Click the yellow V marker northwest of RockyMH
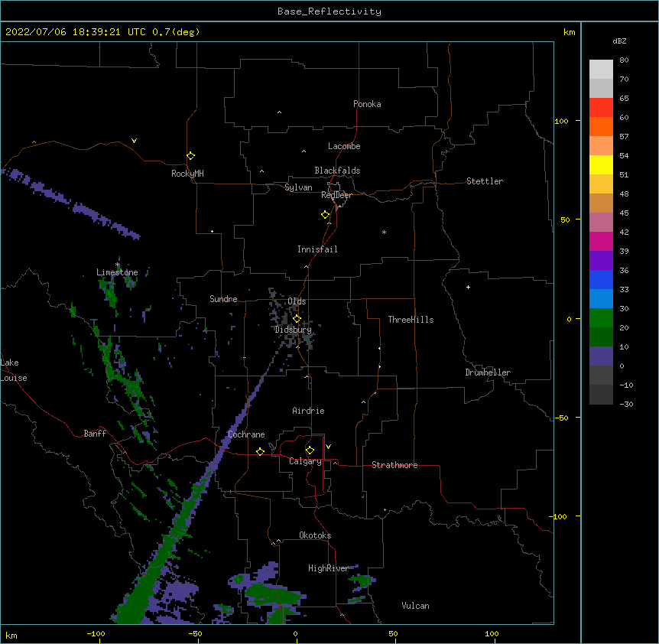 [134, 141]
